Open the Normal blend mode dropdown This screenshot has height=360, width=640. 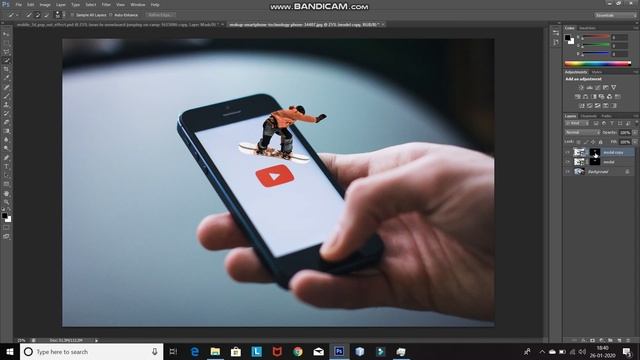582,133
